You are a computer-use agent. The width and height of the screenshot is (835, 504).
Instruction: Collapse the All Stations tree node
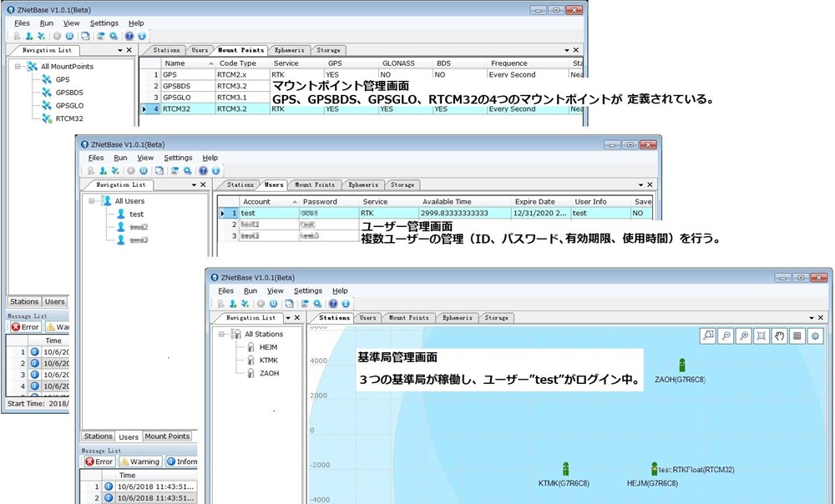coord(221,334)
